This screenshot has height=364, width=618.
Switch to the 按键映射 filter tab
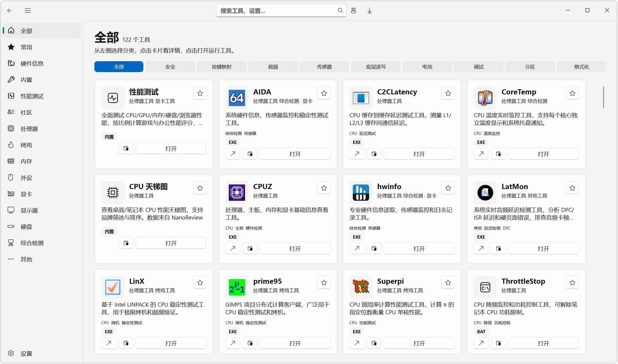tap(222, 67)
